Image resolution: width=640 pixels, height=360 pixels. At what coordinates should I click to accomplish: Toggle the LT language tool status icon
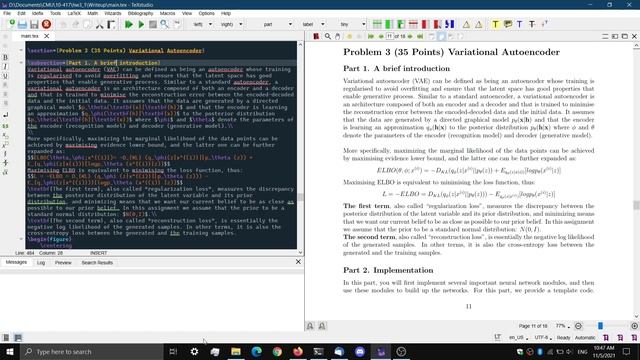[498, 337]
